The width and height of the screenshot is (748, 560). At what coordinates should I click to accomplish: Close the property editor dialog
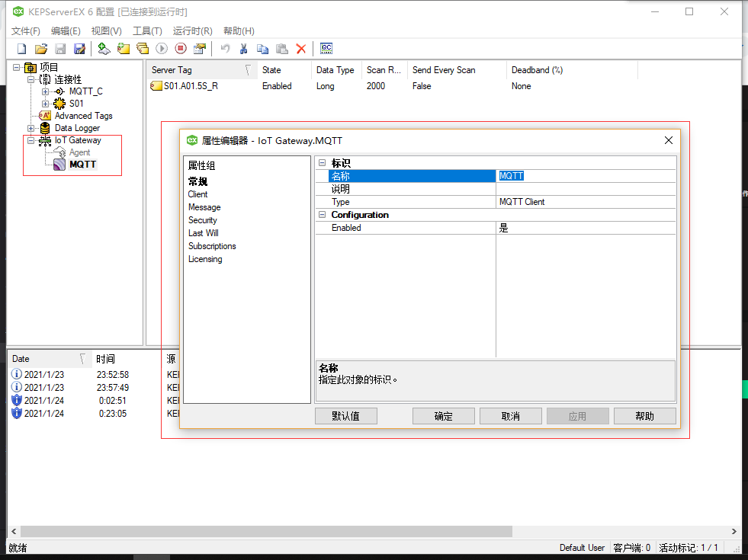click(x=669, y=140)
